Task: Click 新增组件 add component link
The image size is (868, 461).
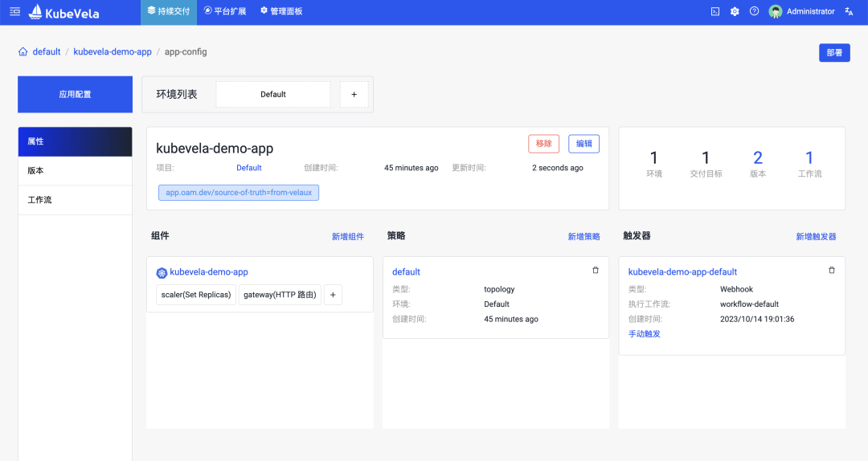Action: [348, 237]
